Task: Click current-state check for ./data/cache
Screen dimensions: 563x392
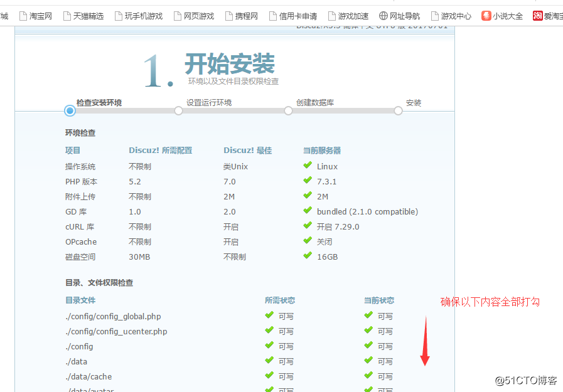Action: [368, 375]
